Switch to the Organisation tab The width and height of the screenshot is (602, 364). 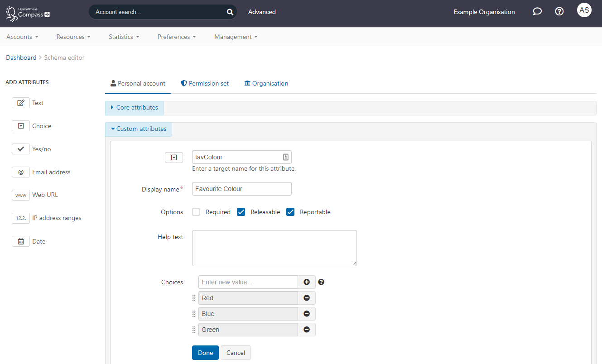click(266, 83)
